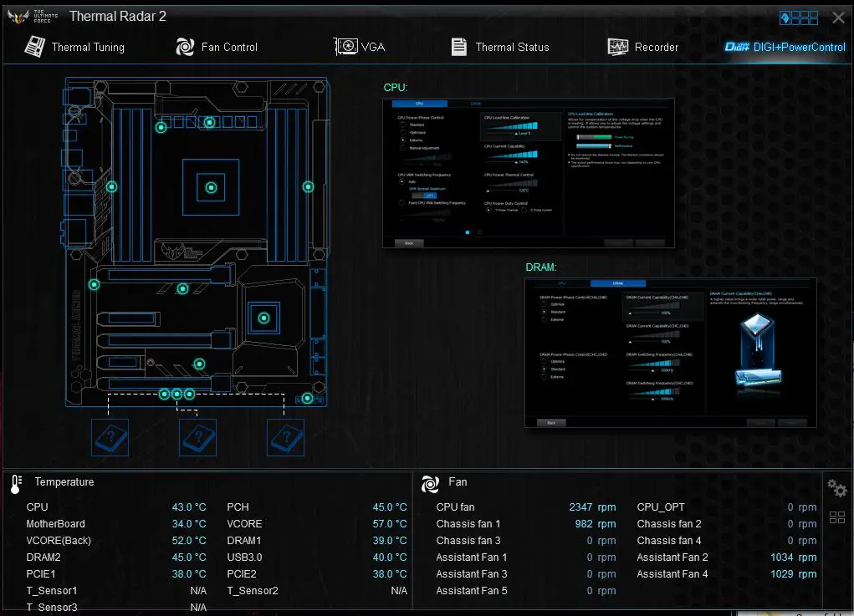Click the thermometer icon beside Temperature
The width and height of the screenshot is (854, 616).
(16, 484)
